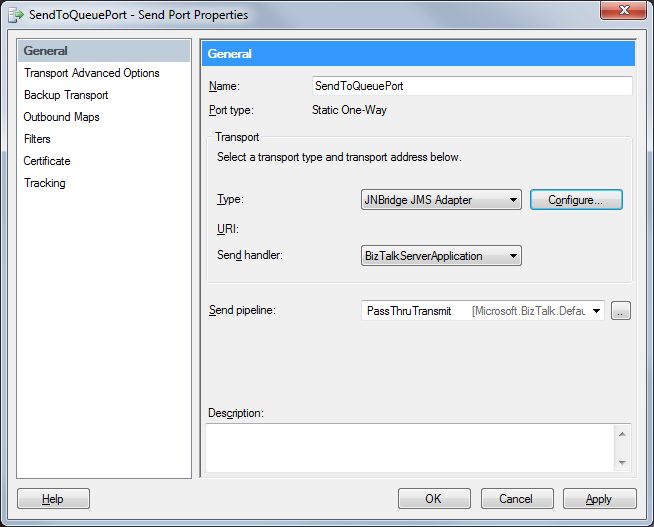Click the blue General header bar

[418, 53]
